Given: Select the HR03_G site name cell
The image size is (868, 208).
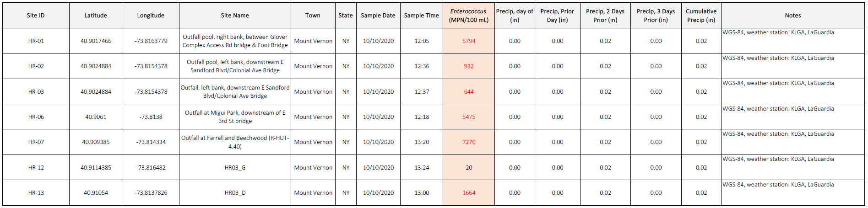Looking at the screenshot, I should (235, 168).
